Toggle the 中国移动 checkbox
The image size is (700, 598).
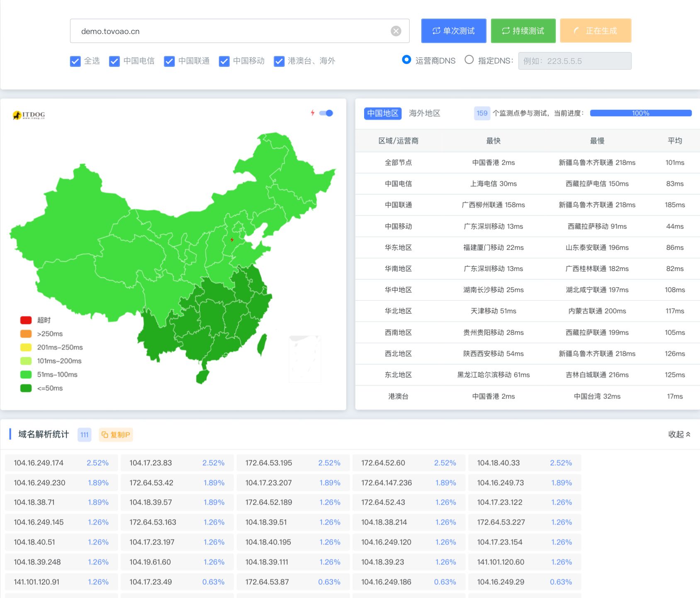point(224,61)
